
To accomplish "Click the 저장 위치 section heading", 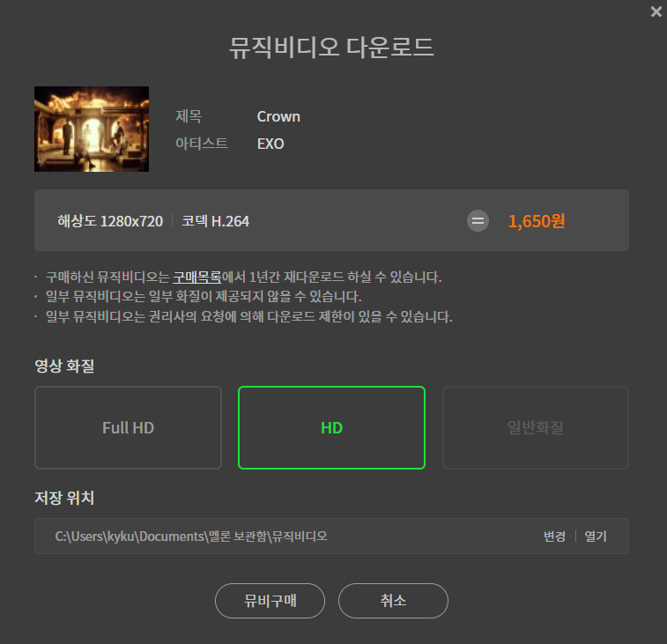I will point(64,498).
